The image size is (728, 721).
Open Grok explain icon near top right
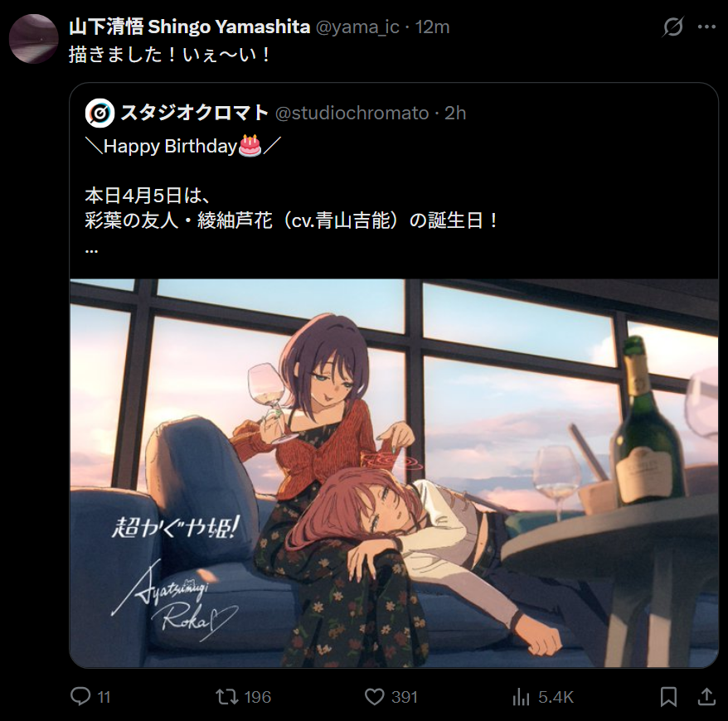coord(672,27)
